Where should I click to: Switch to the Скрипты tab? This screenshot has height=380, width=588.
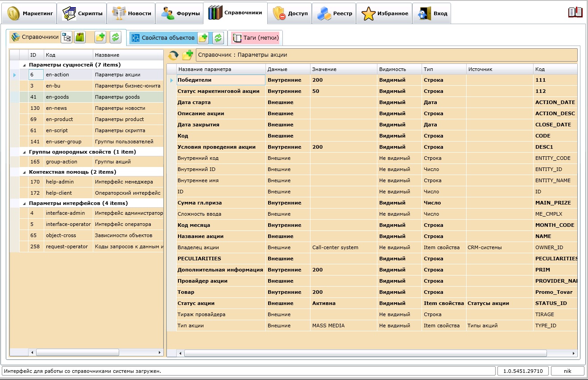(x=82, y=13)
